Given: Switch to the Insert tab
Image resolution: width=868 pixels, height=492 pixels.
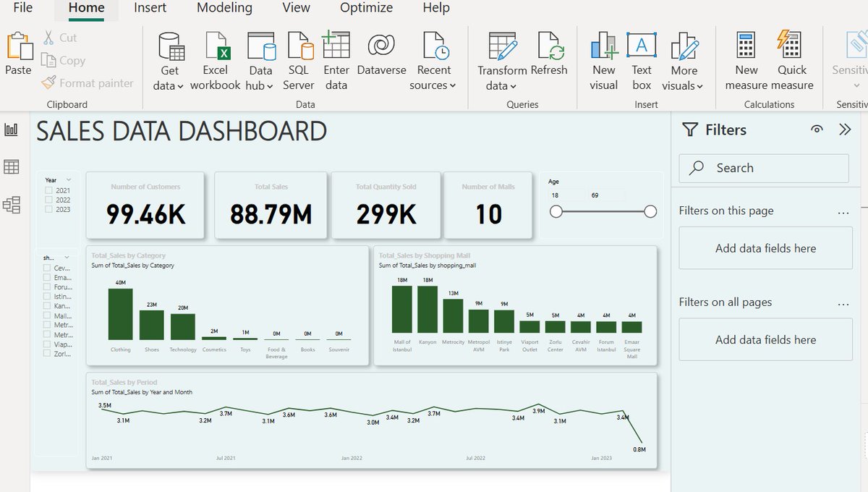Looking at the screenshot, I should pyautogui.click(x=150, y=8).
